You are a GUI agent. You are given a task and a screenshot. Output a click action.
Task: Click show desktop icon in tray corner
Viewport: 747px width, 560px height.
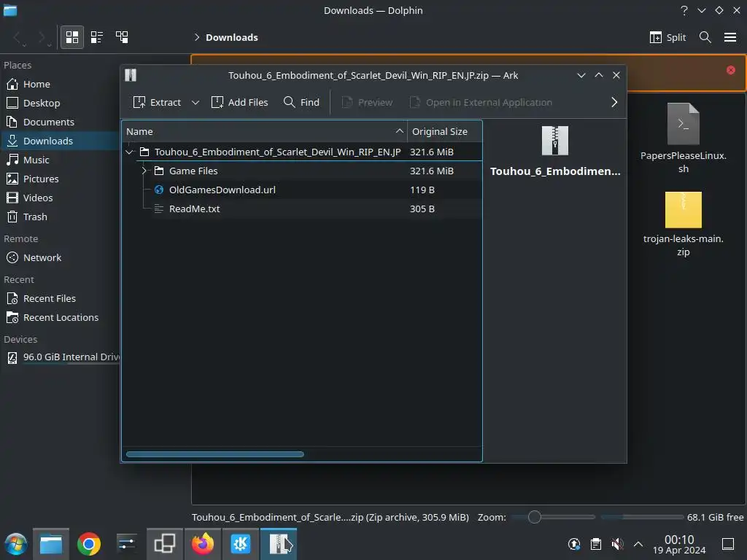click(728, 544)
